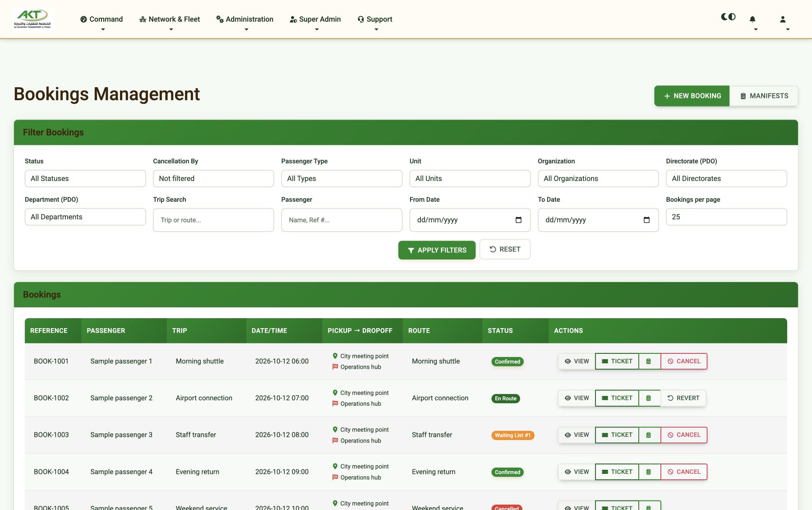Click the manifest clipboard icon for BOOK-1004
The height and width of the screenshot is (510, 812).
click(x=650, y=472)
